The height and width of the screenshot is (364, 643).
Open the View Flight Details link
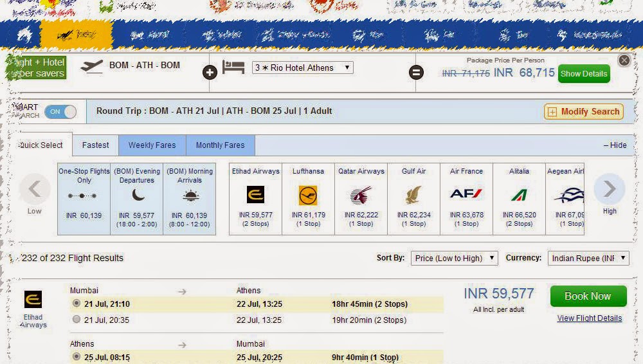tap(589, 318)
